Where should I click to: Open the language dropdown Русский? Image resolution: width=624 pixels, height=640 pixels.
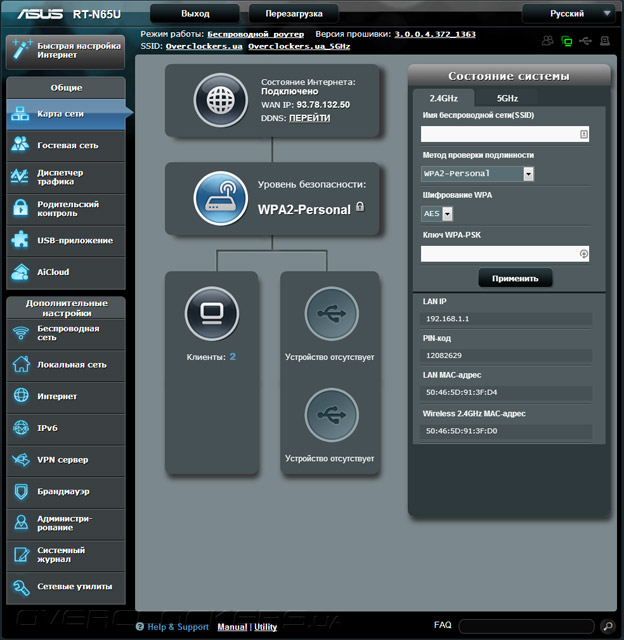(568, 13)
